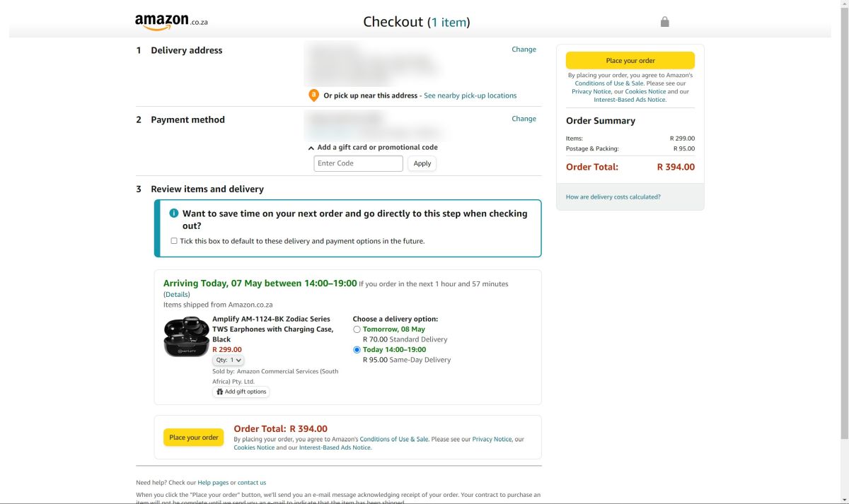Select Today 14:00–19:00 Same-Day Delivery option
This screenshot has width=849, height=504.
[x=357, y=350]
